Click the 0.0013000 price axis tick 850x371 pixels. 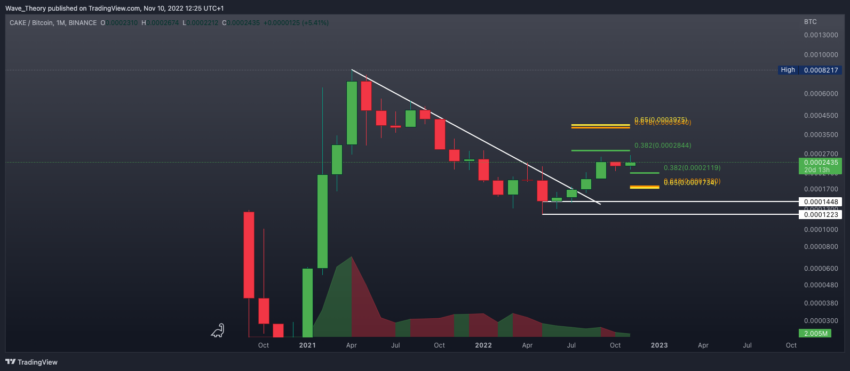[820, 35]
